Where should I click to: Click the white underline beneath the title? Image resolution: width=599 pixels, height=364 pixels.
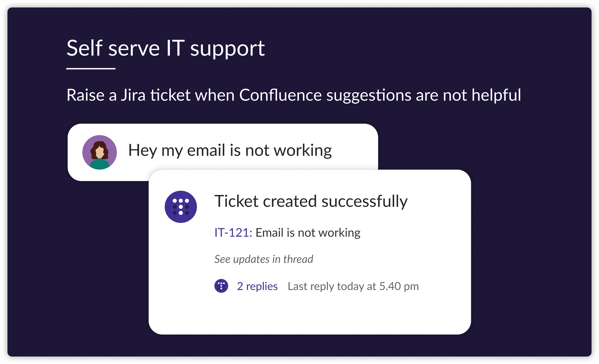(x=91, y=69)
